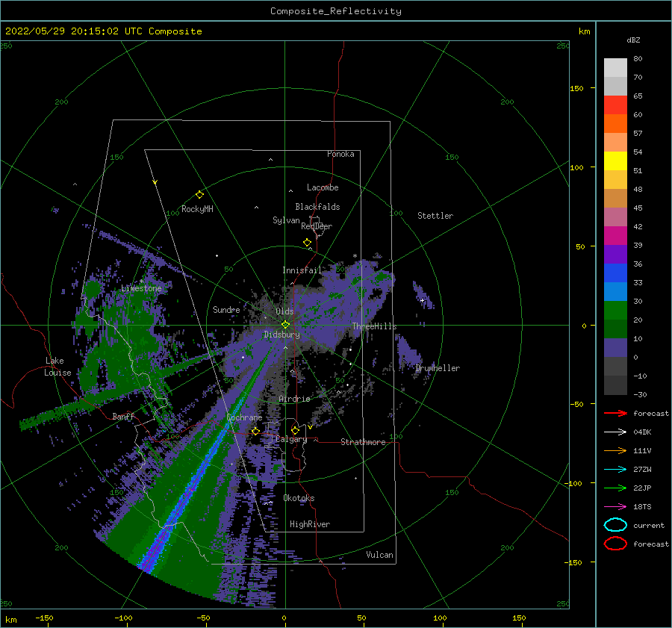Image resolution: width=672 pixels, height=628 pixels.
Task: Pick the red swatch between 65 and 60 dBZ
Action: (x=615, y=105)
